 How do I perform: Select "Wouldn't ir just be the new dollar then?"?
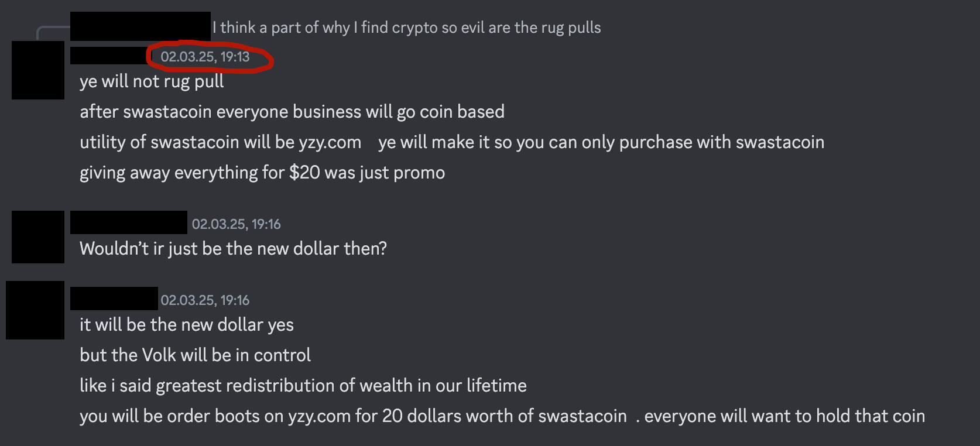pos(233,249)
